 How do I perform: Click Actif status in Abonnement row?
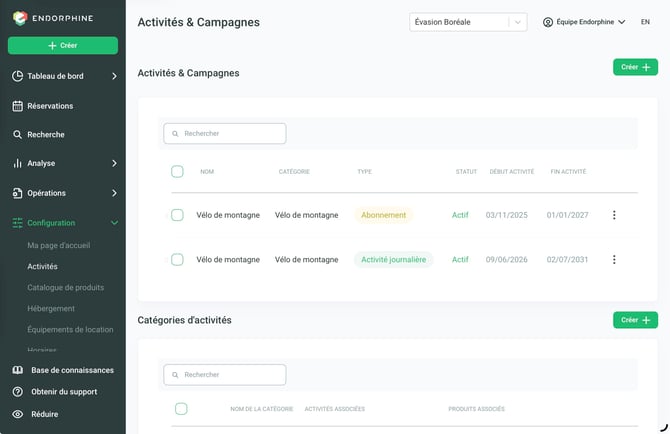pos(460,215)
